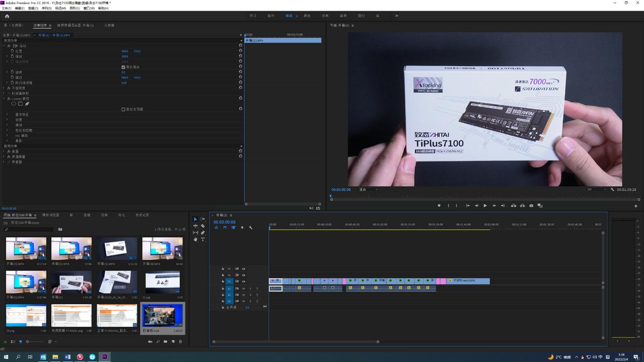Select the 11.jpg thumbnail in the project bin
This screenshot has width=644, height=362.
tap(162, 282)
